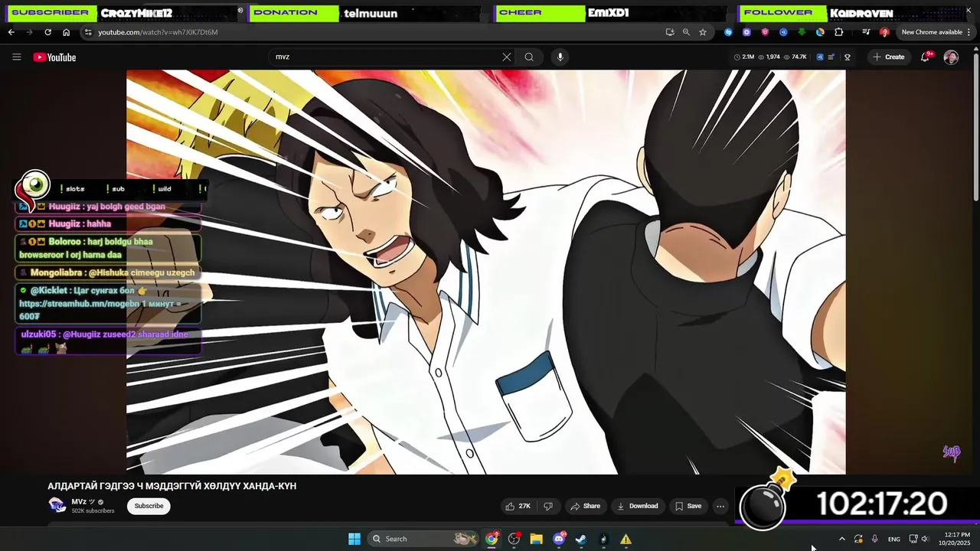Clear the search text with X
The width and height of the screenshot is (980, 551).
(506, 57)
